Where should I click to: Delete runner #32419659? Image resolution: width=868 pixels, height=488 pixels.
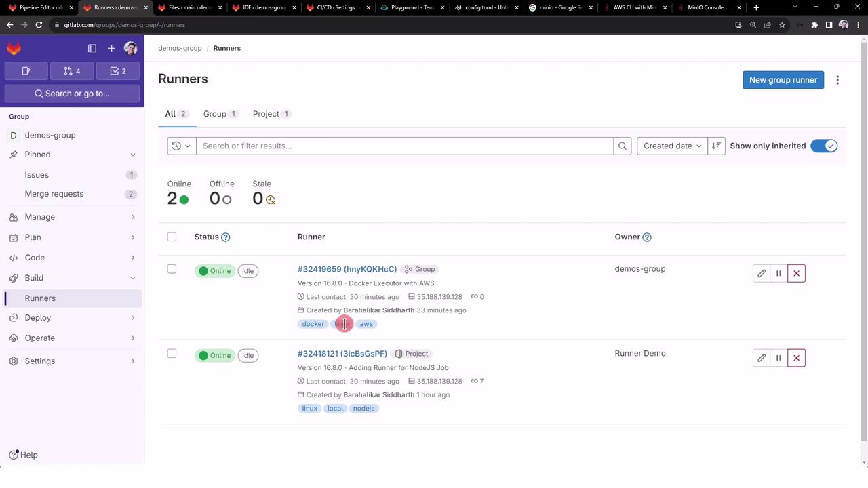point(796,273)
